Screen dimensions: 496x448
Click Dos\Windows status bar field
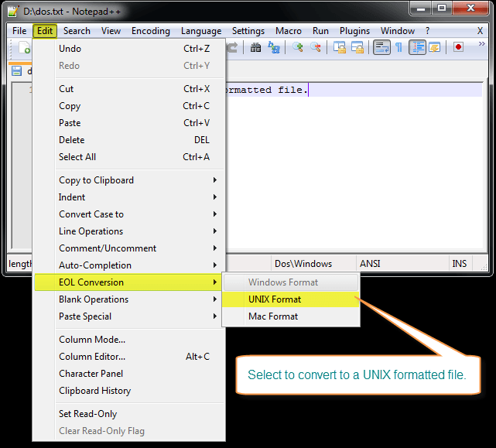point(313,264)
